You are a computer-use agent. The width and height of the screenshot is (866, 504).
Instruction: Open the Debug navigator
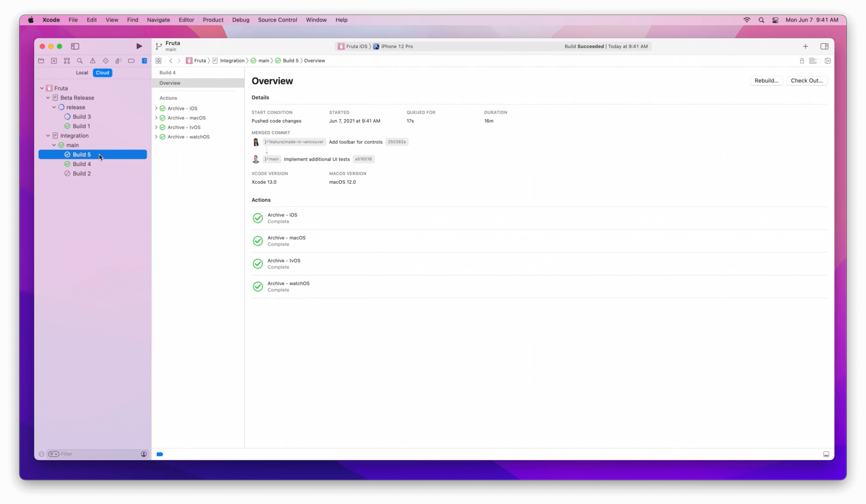click(119, 61)
